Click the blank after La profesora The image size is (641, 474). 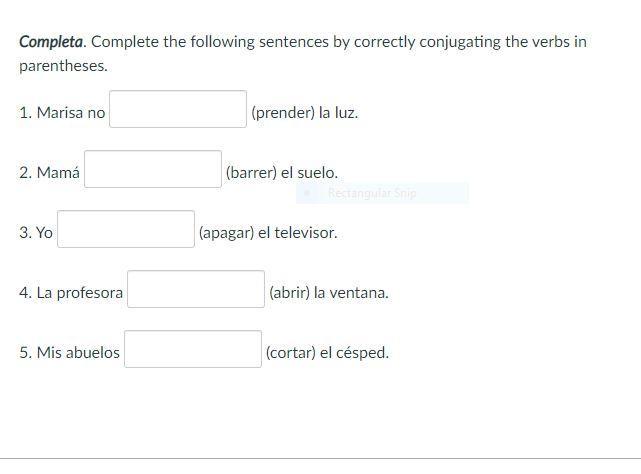(196, 289)
